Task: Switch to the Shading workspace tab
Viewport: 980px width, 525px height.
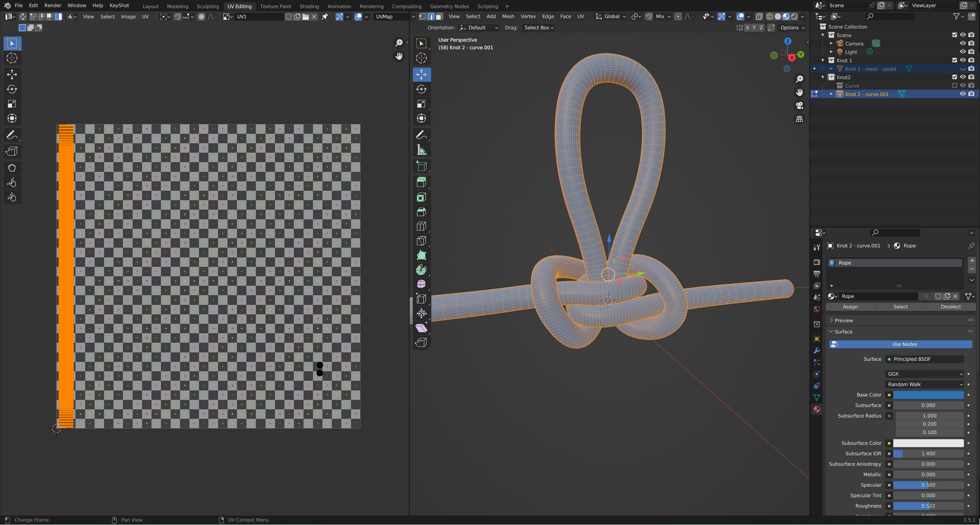Action: 309,6
